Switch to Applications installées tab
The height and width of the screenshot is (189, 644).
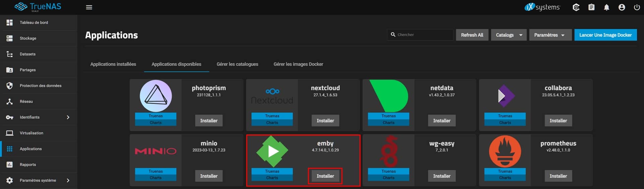click(x=113, y=64)
